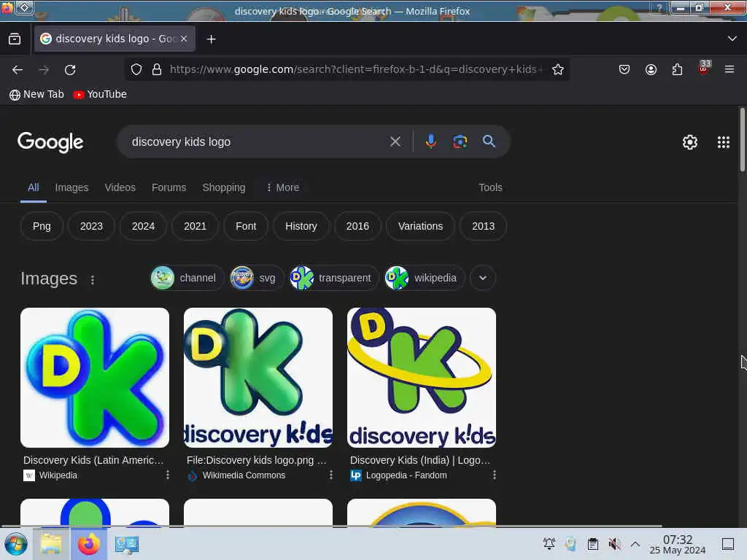
Task: Open File:Discovery kids logo.png image
Action: 258,378
